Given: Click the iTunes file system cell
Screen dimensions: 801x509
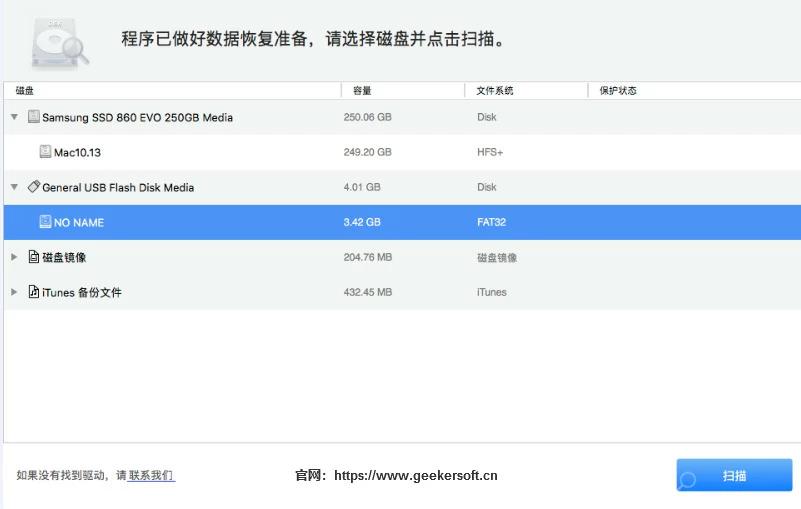Looking at the screenshot, I should [x=491, y=292].
